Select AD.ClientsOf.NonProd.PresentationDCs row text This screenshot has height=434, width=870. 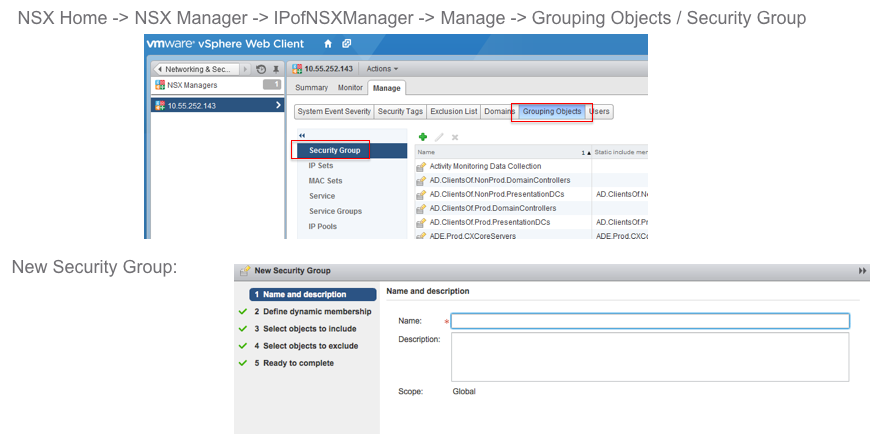pos(497,194)
